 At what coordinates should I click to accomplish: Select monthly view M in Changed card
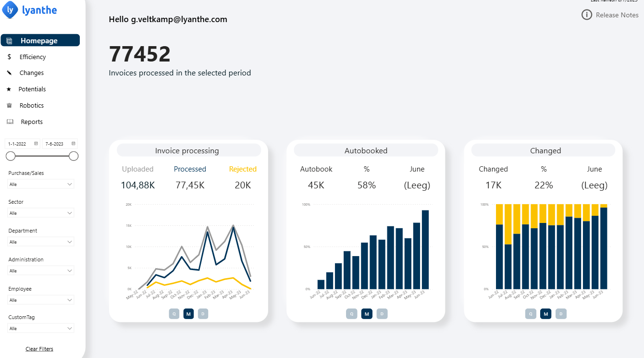[x=545, y=314]
